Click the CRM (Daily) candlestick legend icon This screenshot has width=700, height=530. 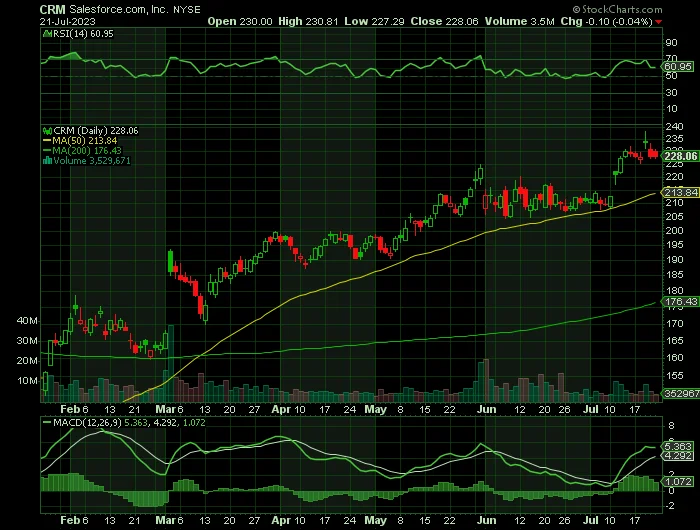tap(45, 129)
